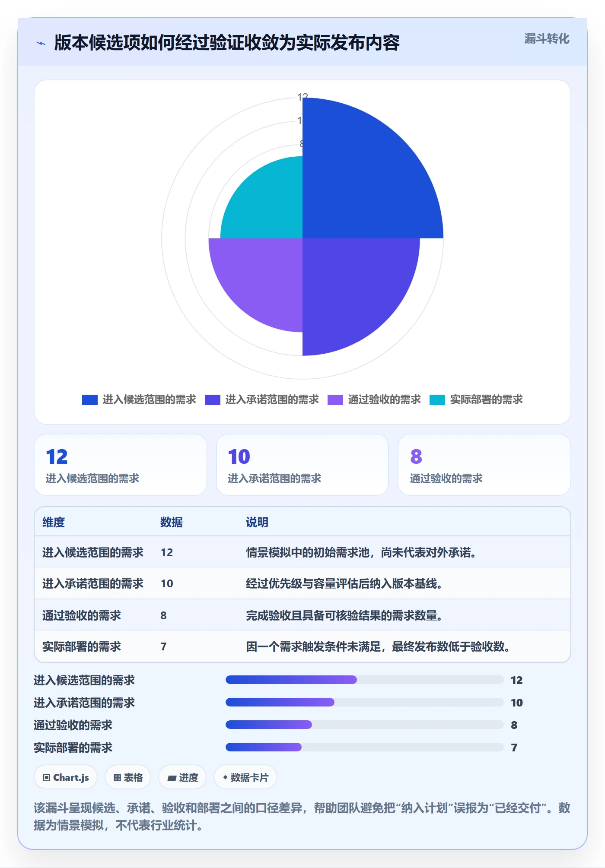Click the description starting 因一个需求触发条件未满足

(x=378, y=646)
